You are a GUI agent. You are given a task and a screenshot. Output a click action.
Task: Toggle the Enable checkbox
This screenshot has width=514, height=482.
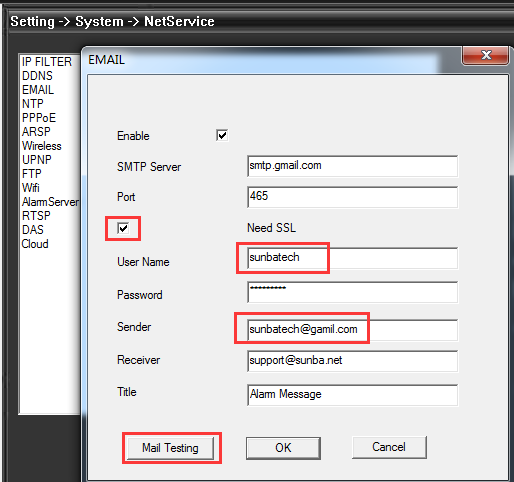click(222, 135)
